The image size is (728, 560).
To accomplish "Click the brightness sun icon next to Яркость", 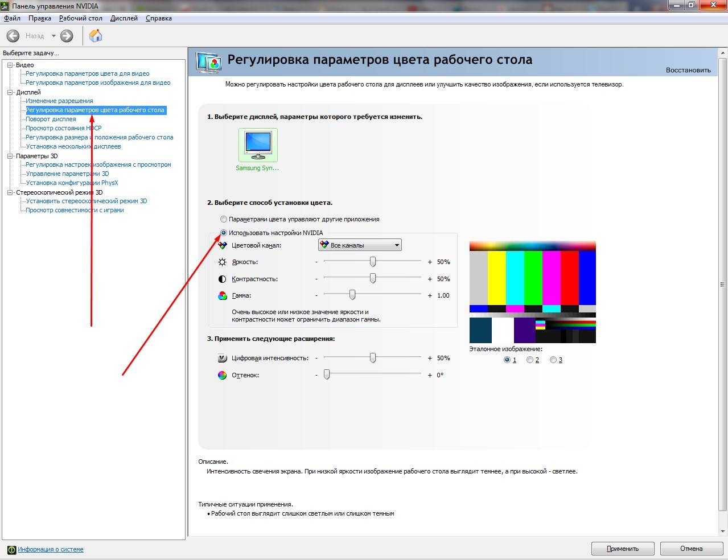I will click(223, 262).
